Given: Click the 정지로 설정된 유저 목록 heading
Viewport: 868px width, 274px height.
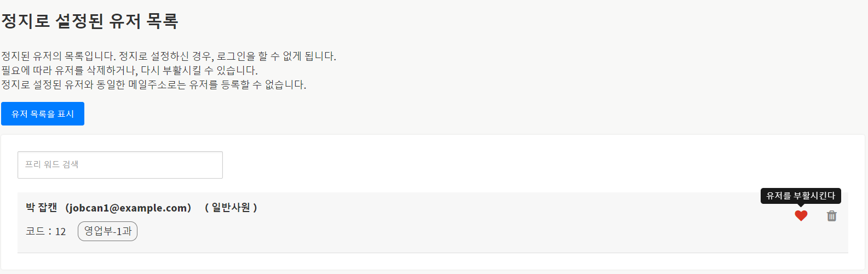Looking at the screenshot, I should [x=90, y=21].
